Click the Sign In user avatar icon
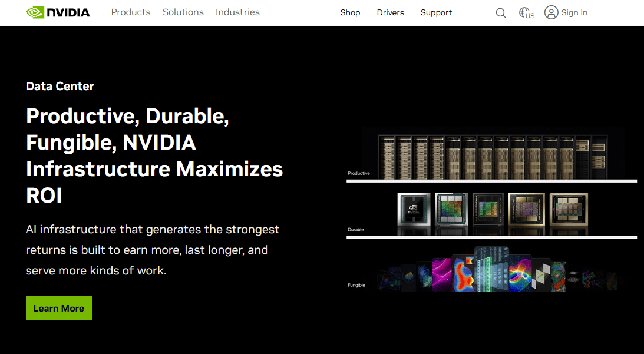The image size is (644, 354). [x=551, y=13]
